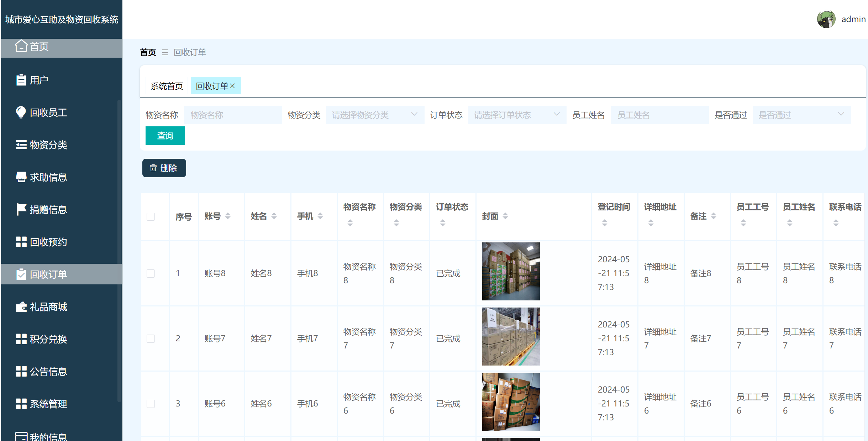View the warehouse cover thumbnail of row 1

pyautogui.click(x=511, y=271)
